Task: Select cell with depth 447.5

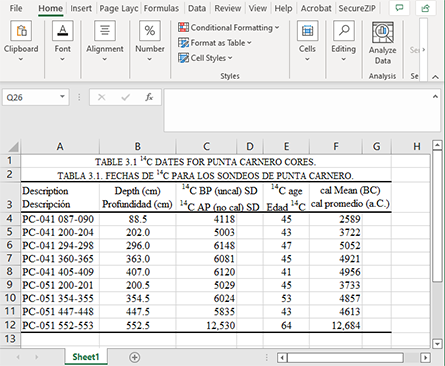Action: [137, 312]
